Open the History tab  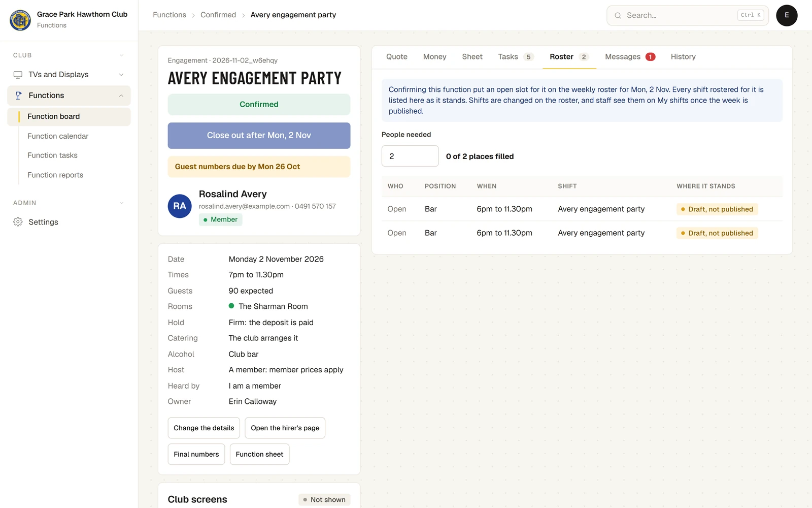[683, 57]
